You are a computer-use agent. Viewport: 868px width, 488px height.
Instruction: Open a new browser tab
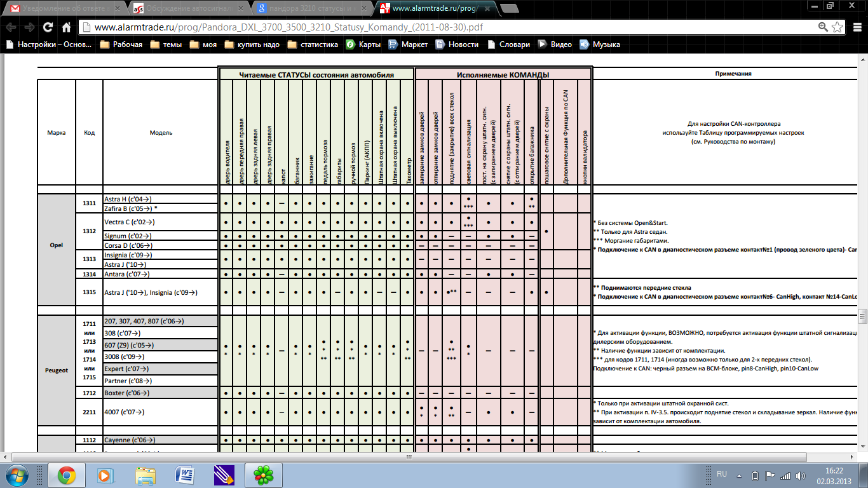pyautogui.click(x=509, y=8)
